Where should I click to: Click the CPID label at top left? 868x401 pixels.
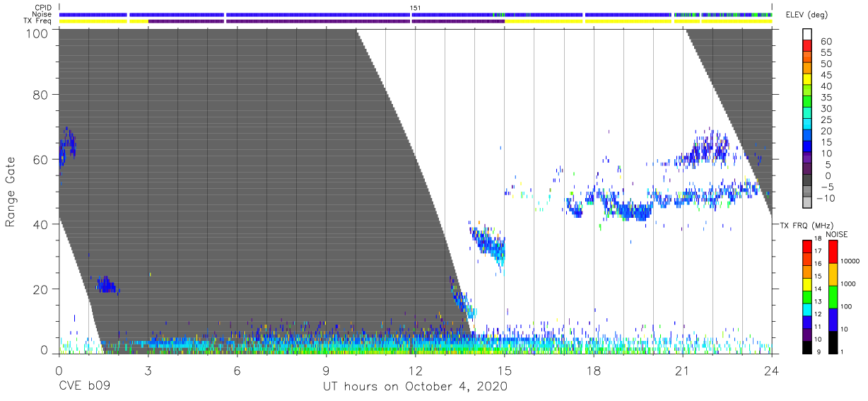point(42,8)
